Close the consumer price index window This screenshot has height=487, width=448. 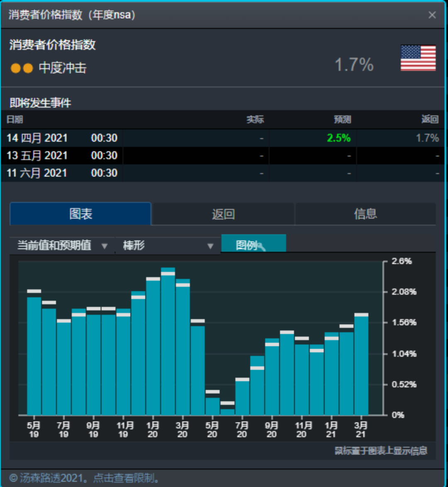[x=432, y=15]
